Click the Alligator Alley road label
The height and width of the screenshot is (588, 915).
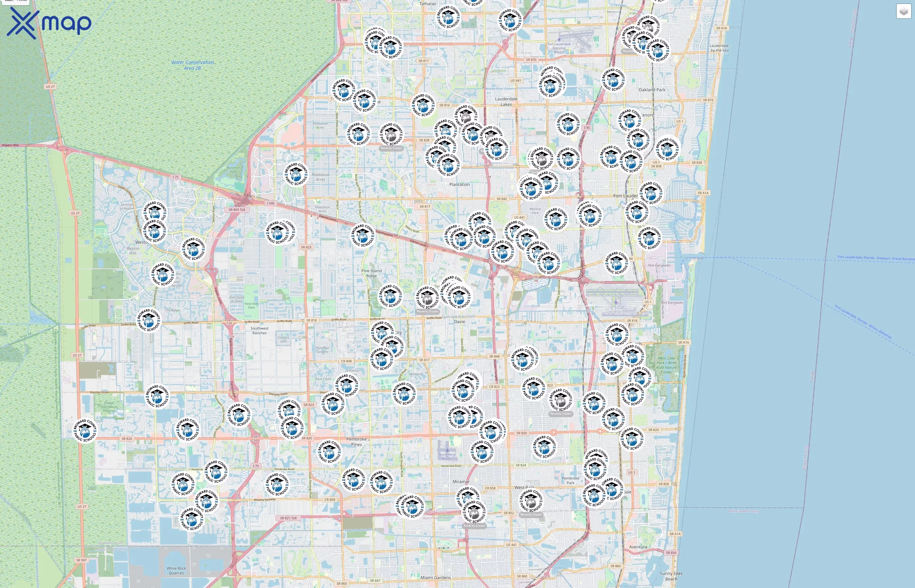pos(10,145)
